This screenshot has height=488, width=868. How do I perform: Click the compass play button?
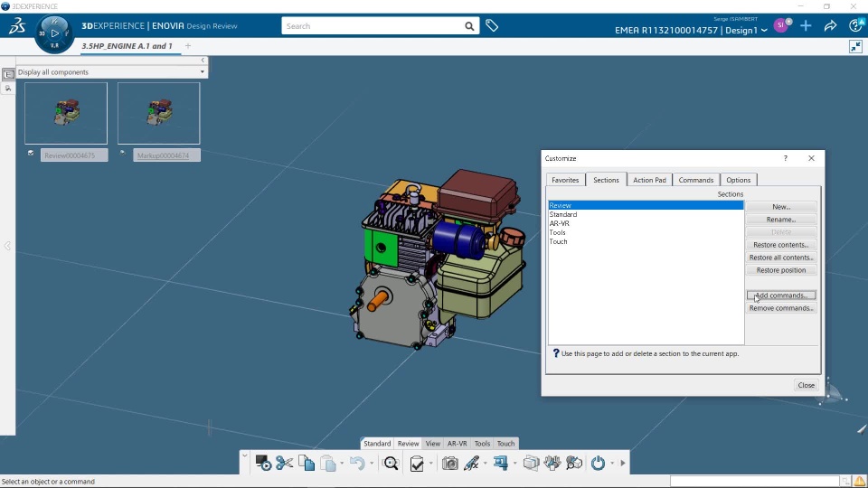pyautogui.click(x=54, y=33)
